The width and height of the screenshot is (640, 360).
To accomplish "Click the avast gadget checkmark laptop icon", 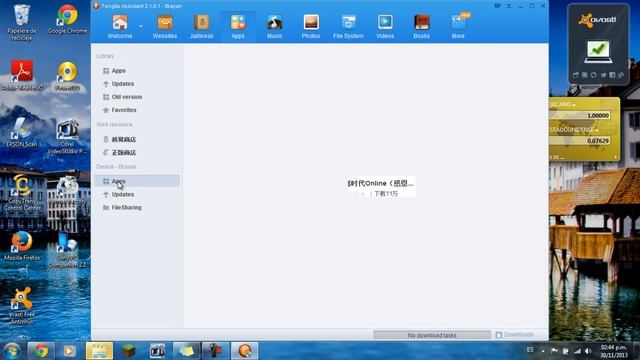I will click(x=598, y=51).
